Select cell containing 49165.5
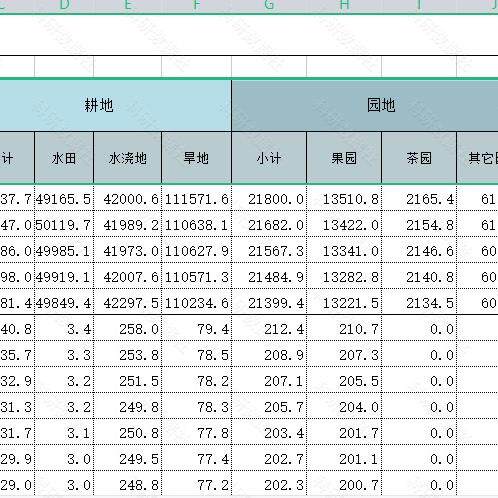Image resolution: width=498 pixels, height=498 pixels. [64, 198]
